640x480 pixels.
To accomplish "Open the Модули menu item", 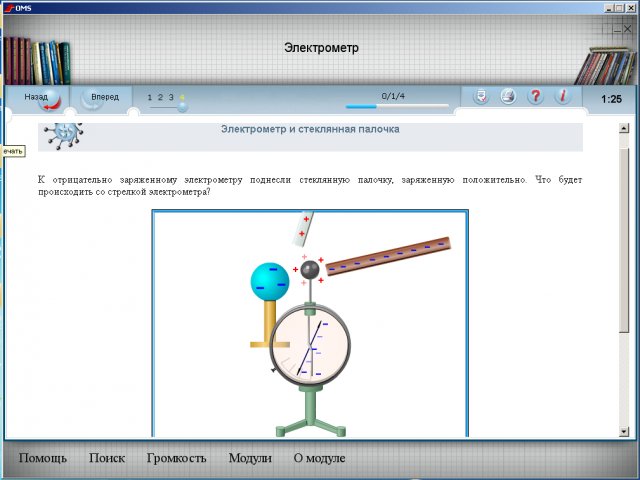I will point(250,458).
